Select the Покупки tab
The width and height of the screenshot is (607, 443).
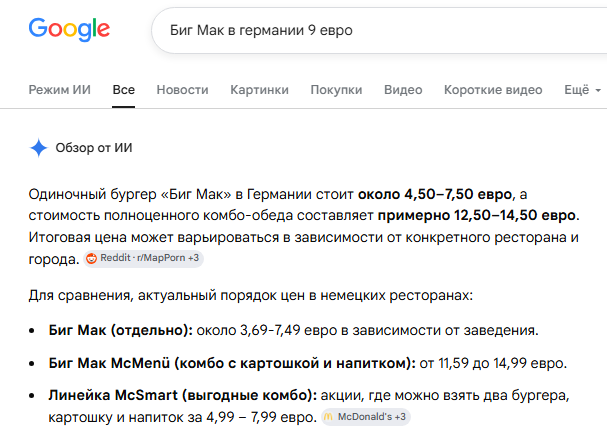[336, 90]
